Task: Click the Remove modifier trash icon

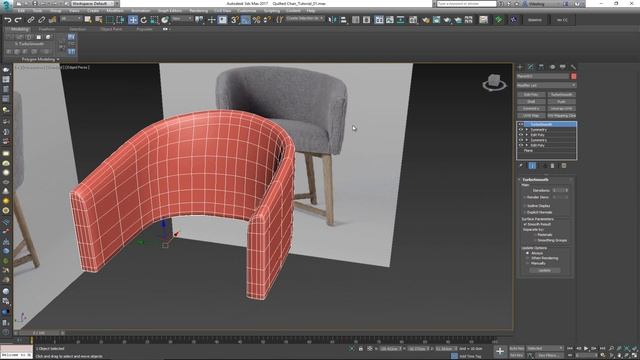Action: click(552, 166)
